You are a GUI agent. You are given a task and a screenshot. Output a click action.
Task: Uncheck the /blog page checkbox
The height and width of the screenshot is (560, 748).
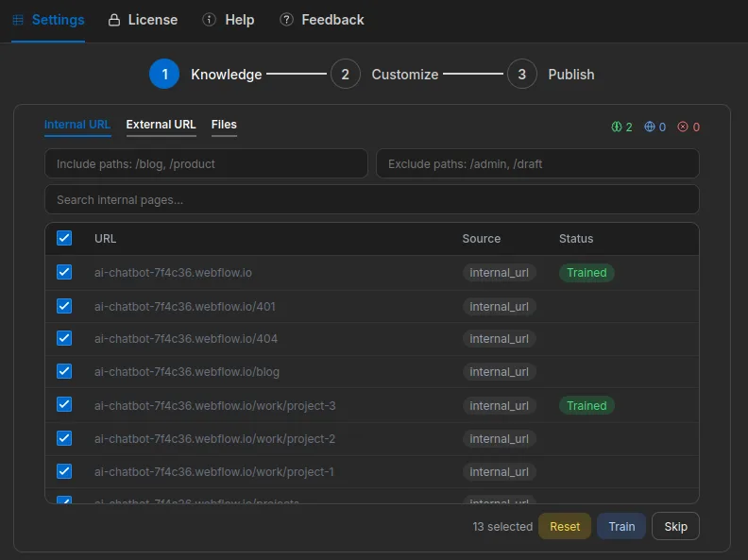[x=64, y=371]
